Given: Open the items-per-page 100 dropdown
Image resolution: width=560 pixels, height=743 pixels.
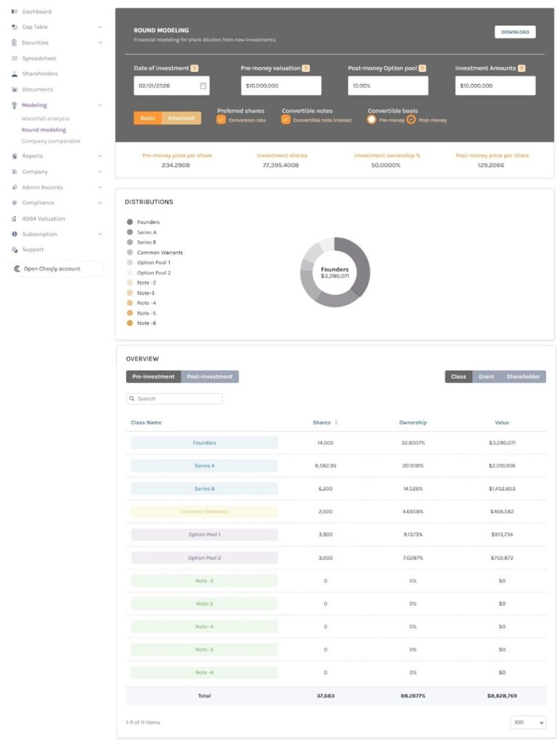Looking at the screenshot, I should [x=527, y=723].
